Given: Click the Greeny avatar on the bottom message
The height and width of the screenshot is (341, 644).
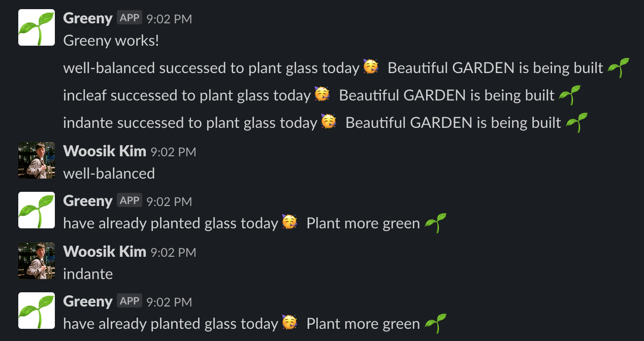Looking at the screenshot, I should [x=36, y=311].
